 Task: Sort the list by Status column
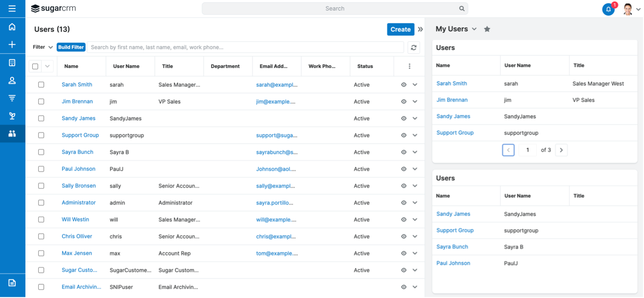[x=365, y=66]
